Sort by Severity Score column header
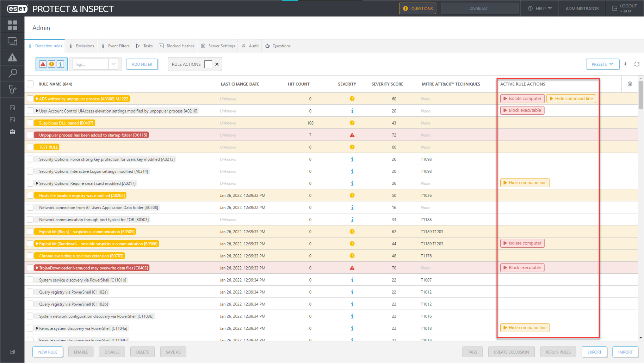 [x=387, y=84]
